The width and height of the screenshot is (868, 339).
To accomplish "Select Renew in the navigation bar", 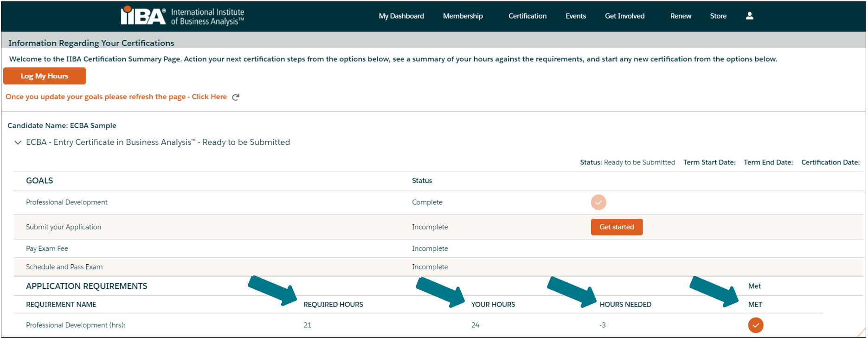I will (681, 16).
